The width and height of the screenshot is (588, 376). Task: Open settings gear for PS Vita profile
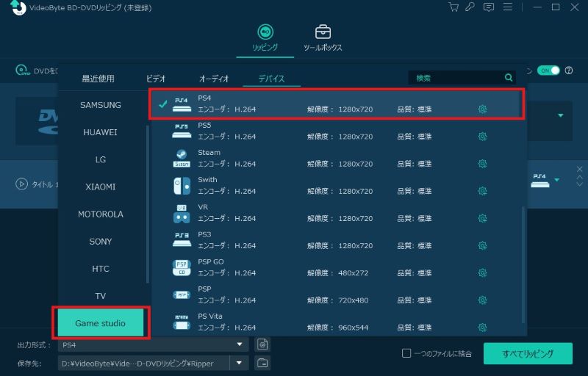(x=483, y=328)
